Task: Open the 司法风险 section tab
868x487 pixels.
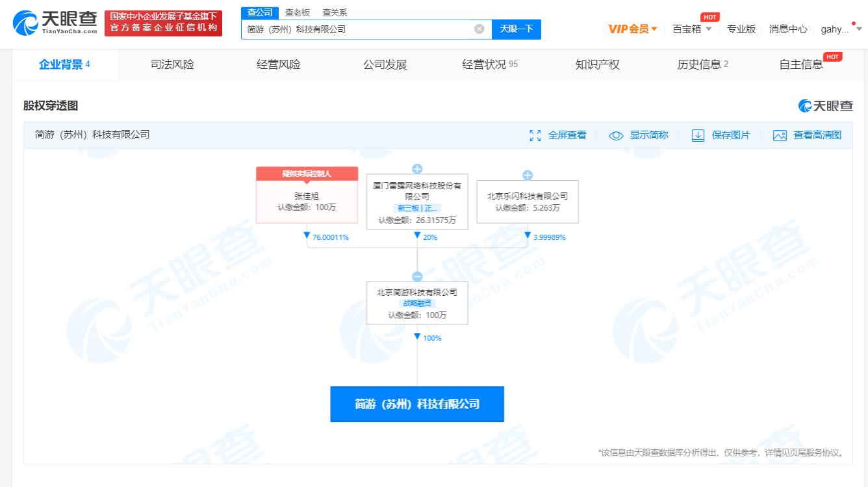Action: [x=172, y=64]
